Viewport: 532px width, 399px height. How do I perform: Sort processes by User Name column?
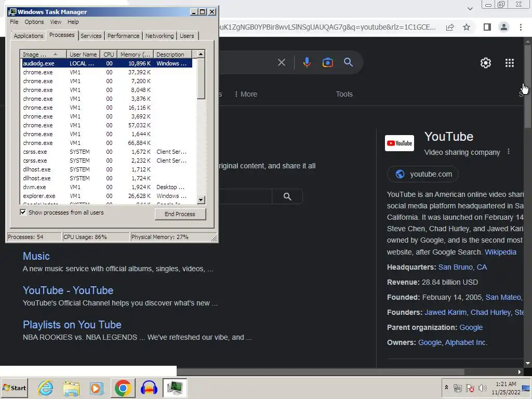[x=83, y=54]
